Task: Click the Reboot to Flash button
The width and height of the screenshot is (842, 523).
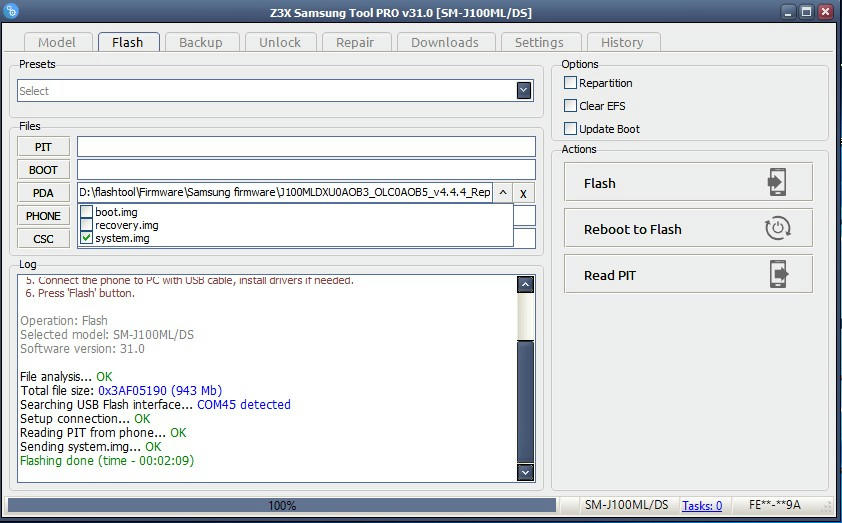Action: (x=688, y=229)
